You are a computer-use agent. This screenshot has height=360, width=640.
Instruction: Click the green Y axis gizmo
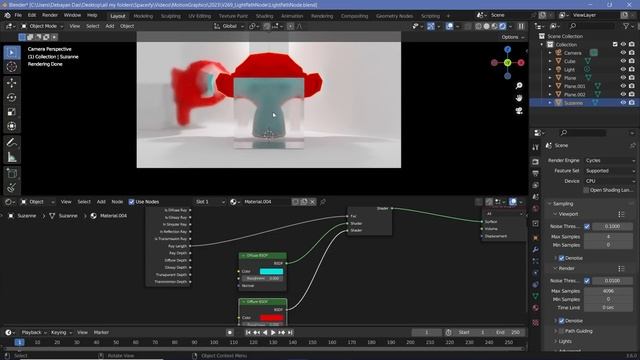pyautogui.click(x=507, y=63)
